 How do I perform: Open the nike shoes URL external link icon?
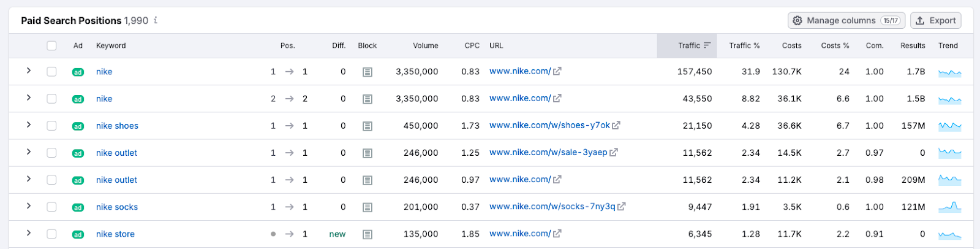click(616, 126)
